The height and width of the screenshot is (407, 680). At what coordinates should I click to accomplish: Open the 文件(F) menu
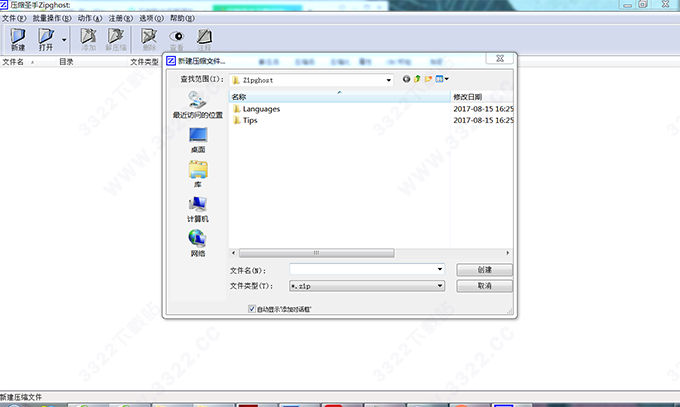(14, 18)
